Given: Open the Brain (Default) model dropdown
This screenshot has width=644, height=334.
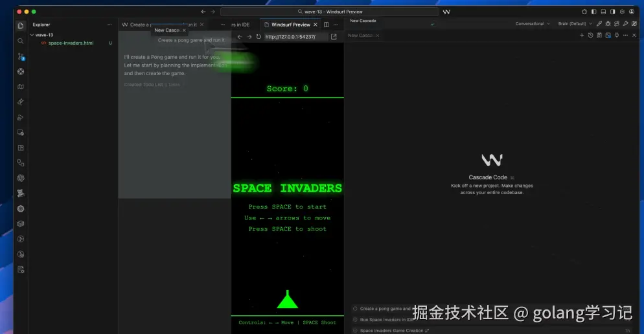Looking at the screenshot, I should click(x=575, y=24).
